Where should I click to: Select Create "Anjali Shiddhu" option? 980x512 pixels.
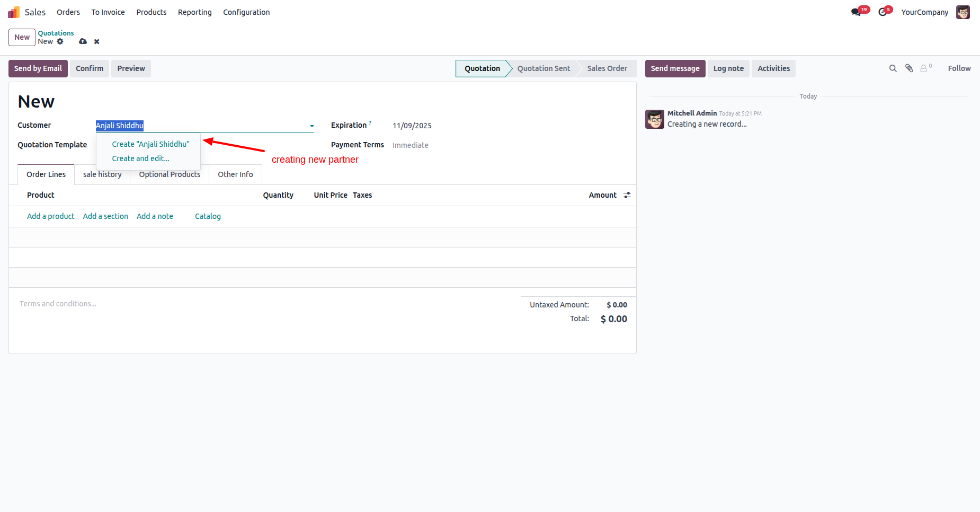coord(150,144)
